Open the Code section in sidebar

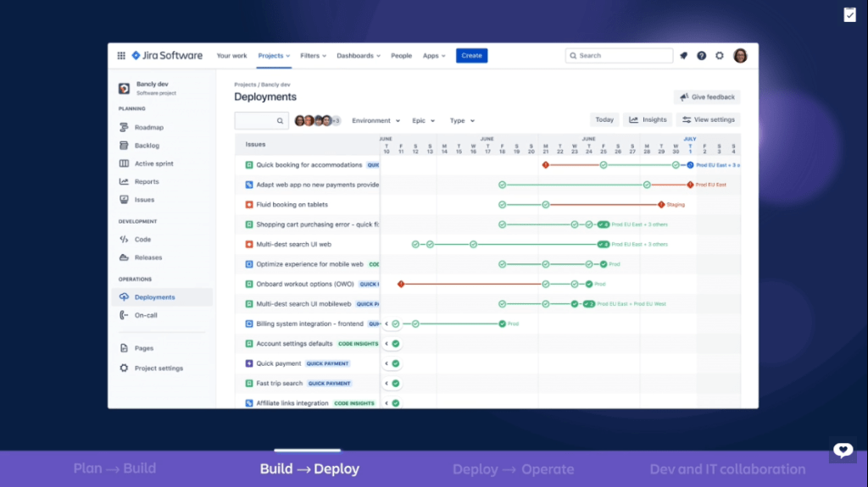pos(142,240)
